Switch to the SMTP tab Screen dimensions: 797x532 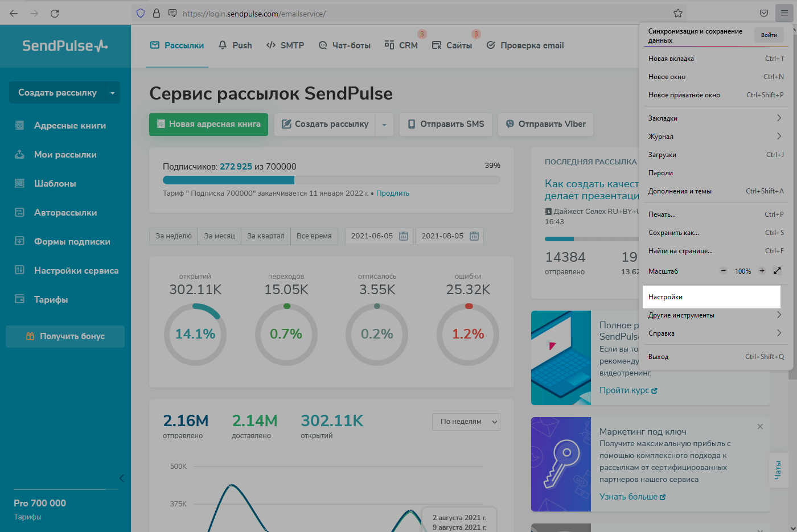point(285,46)
